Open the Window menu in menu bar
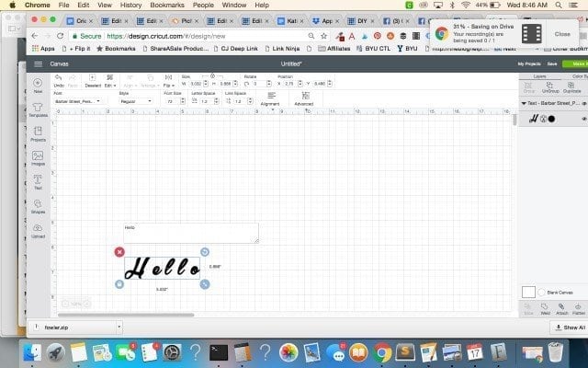The image size is (588, 368). (234, 5)
